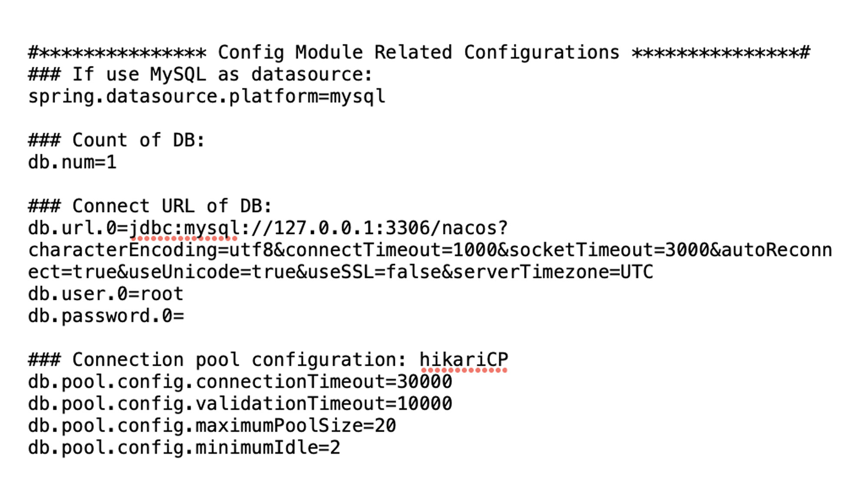This screenshot has width=868, height=496.
Task: Click the 'Connect URL of DB' comment
Action: [150, 206]
